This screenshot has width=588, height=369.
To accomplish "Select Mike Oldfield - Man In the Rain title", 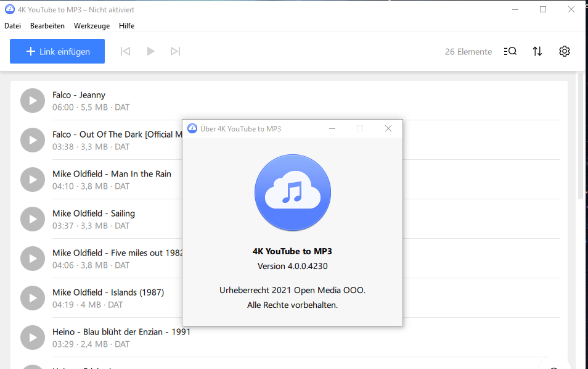I will click(112, 174).
